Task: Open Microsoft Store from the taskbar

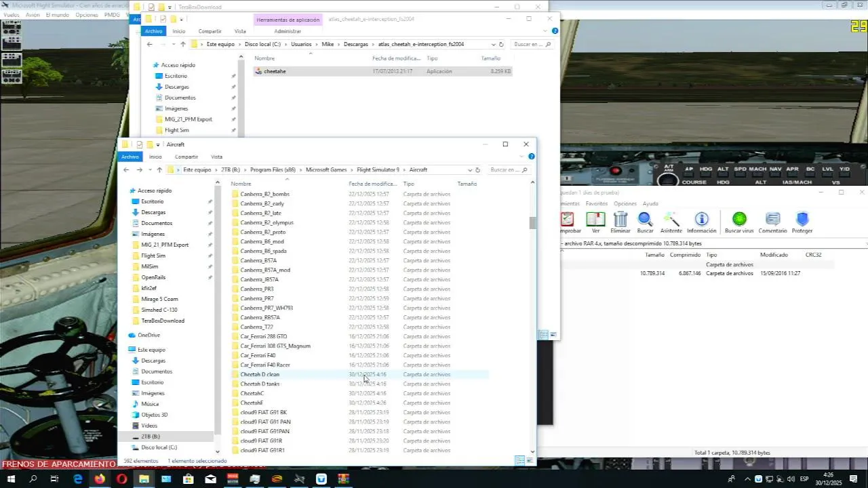Action: click(188, 479)
